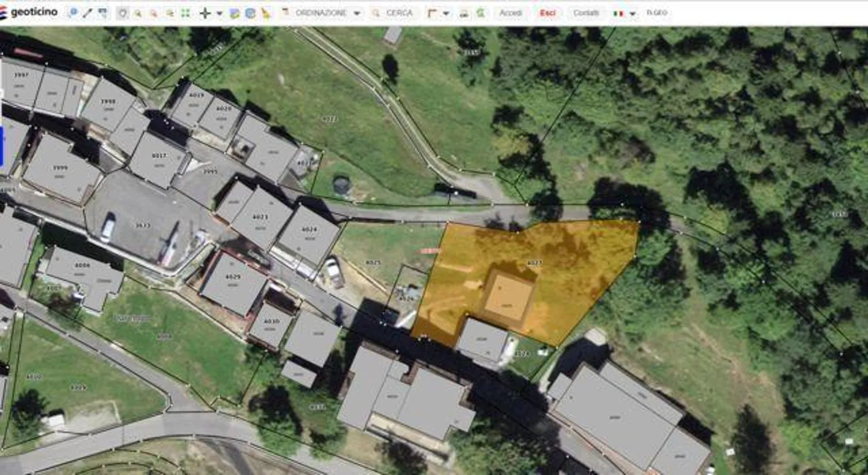Expand the arrow beside the crosshair tool
The width and height of the screenshot is (868, 475).
pyautogui.click(x=219, y=13)
